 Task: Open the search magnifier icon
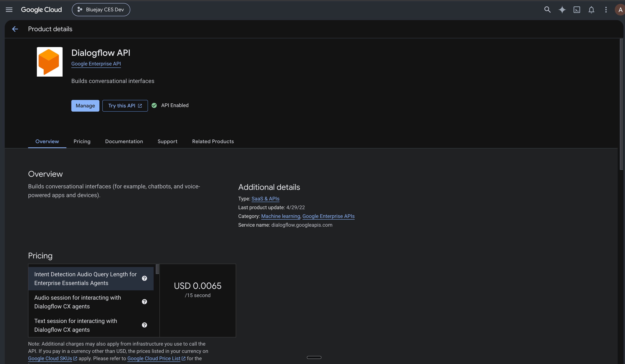[x=547, y=10]
